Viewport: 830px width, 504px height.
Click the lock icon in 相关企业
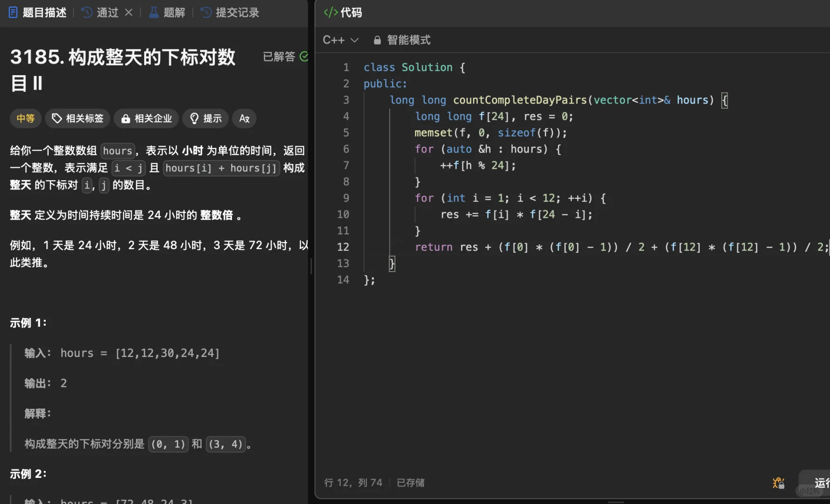(x=125, y=119)
